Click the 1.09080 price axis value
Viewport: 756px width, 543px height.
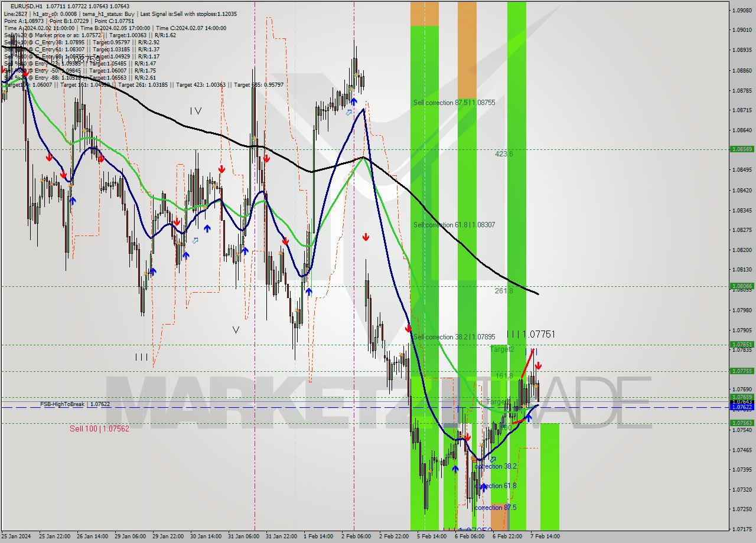pos(742,11)
